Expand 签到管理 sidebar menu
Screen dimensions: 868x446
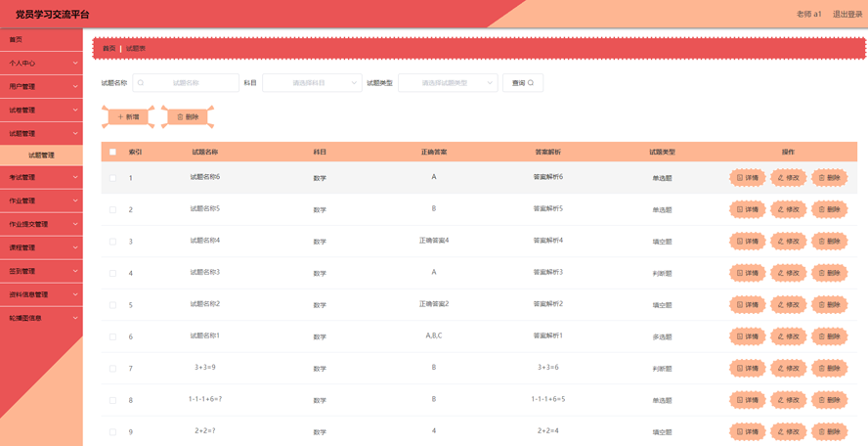[x=41, y=271]
